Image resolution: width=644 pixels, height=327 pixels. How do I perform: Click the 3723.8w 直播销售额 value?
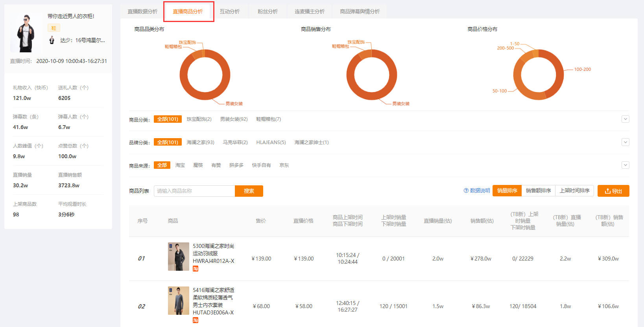pyautogui.click(x=69, y=185)
